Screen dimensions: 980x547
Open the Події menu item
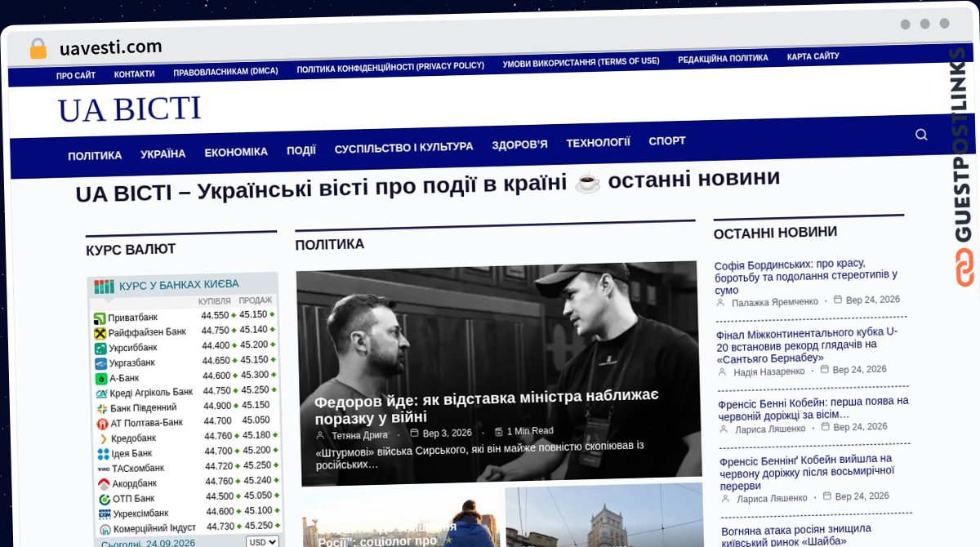(x=301, y=150)
